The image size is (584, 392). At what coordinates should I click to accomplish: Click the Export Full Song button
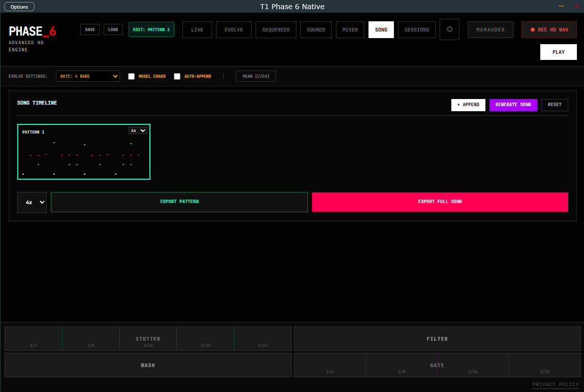point(440,202)
